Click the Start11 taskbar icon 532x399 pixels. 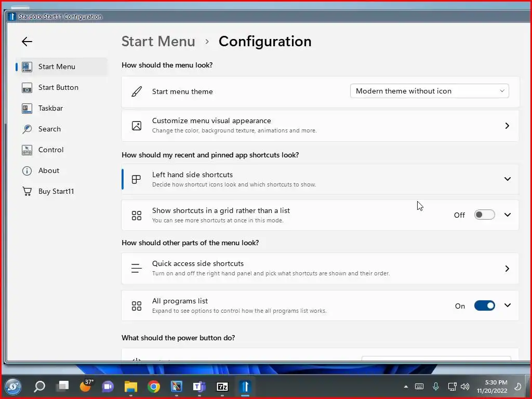tap(245, 387)
